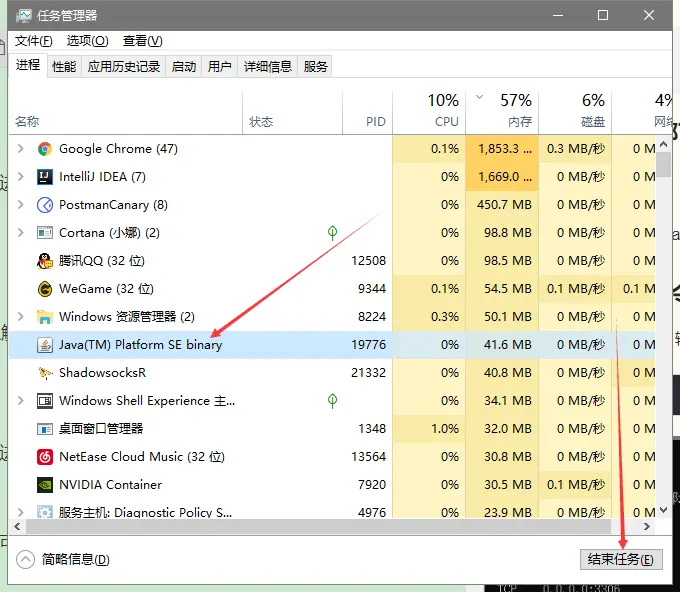The image size is (680, 592).
Task: Select the Java(TM) Platform SE binary row
Action: coord(332,345)
